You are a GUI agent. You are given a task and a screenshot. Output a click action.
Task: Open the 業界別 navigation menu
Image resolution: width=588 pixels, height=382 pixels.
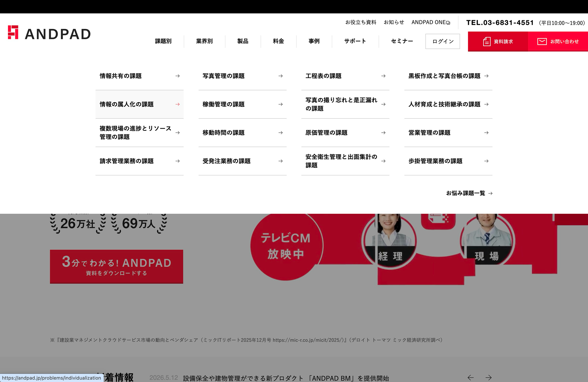pos(204,41)
